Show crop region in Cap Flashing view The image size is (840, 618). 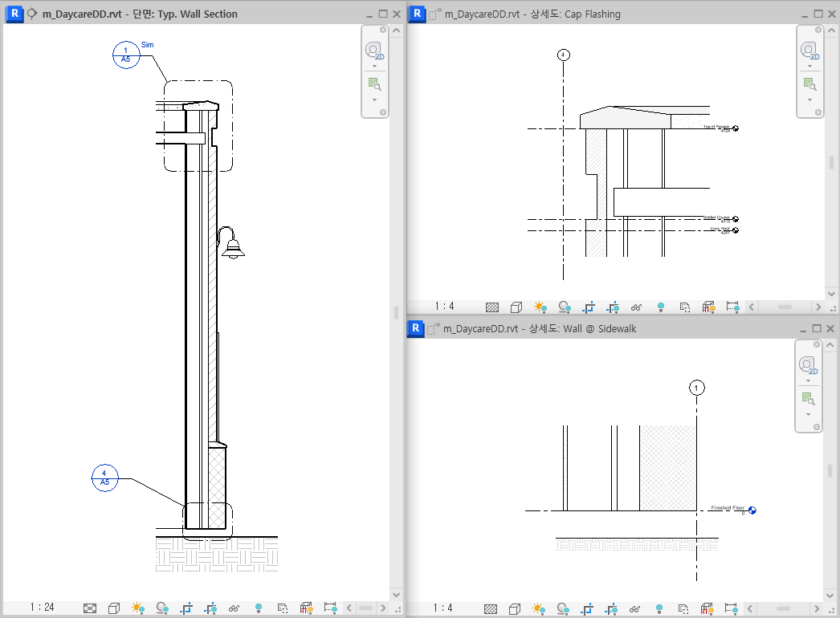coord(613,307)
